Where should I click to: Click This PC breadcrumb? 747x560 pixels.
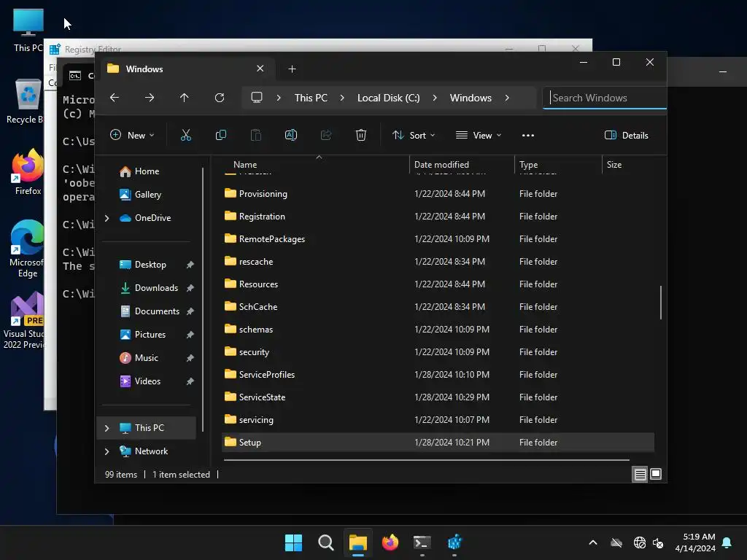[x=311, y=98]
